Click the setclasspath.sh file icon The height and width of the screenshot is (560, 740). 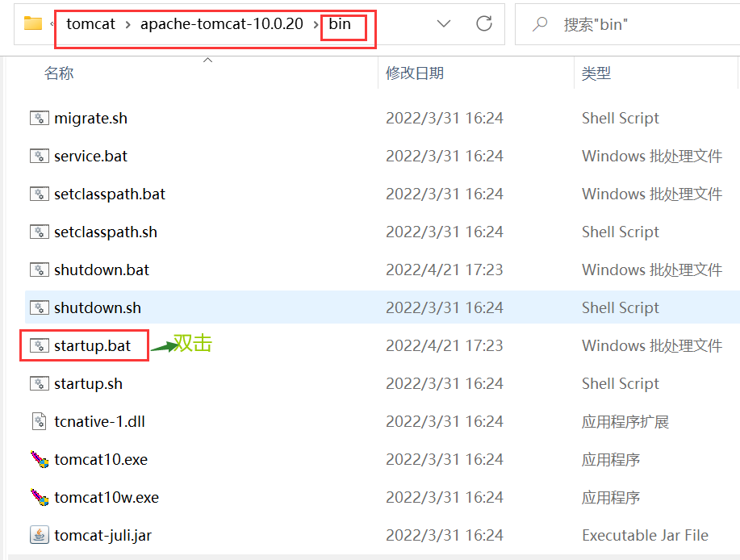click(40, 232)
